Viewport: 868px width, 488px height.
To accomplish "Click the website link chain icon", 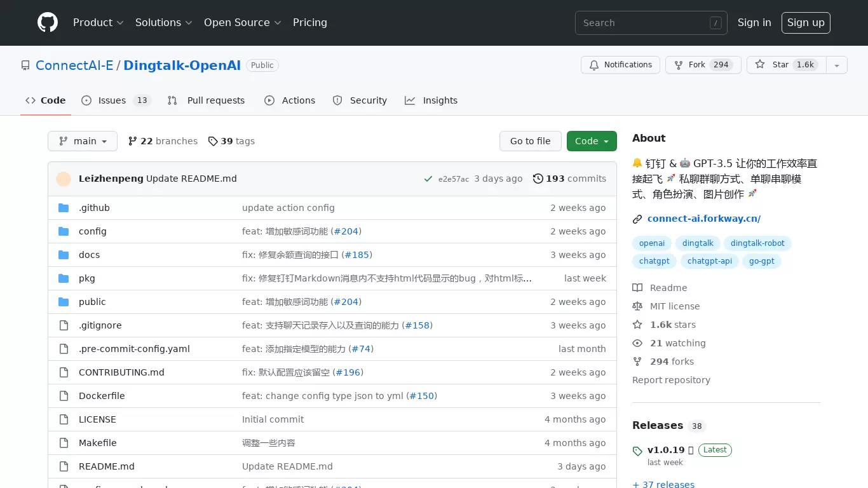I will (x=637, y=219).
